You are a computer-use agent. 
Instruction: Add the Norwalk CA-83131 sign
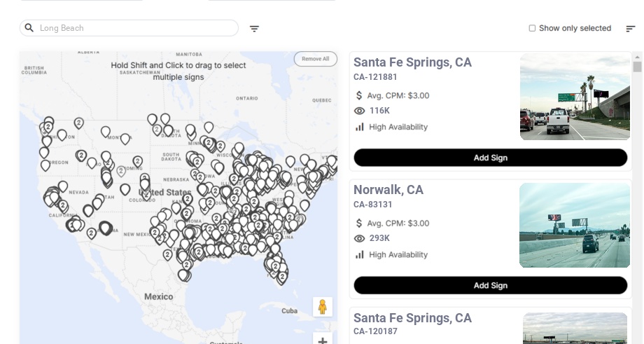click(490, 285)
